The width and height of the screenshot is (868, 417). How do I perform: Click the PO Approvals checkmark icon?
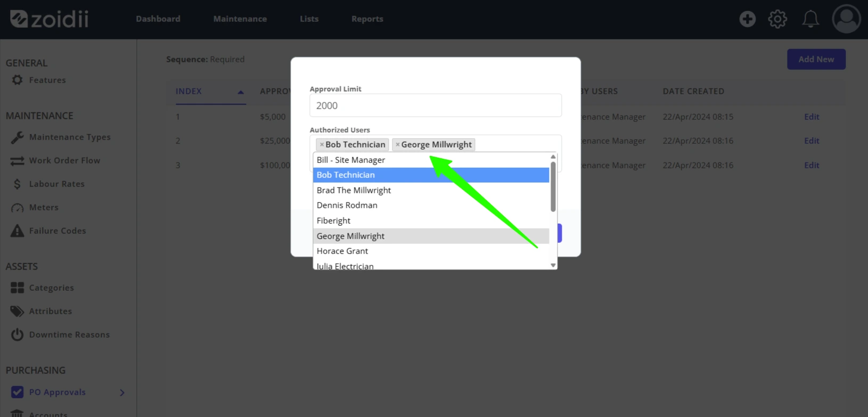pyautogui.click(x=17, y=392)
